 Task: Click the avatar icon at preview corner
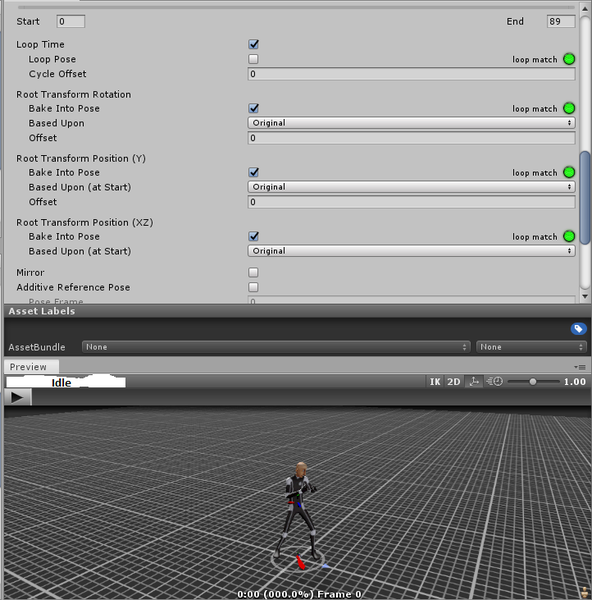(584, 593)
